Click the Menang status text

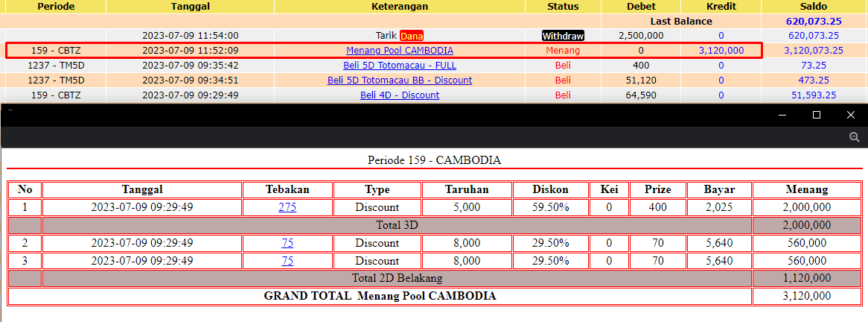click(x=563, y=51)
